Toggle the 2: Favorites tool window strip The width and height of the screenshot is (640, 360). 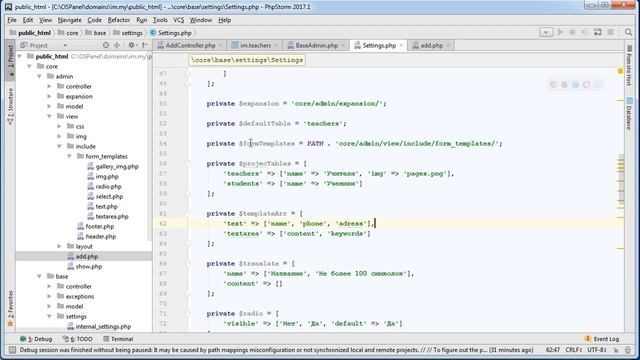[x=11, y=308]
